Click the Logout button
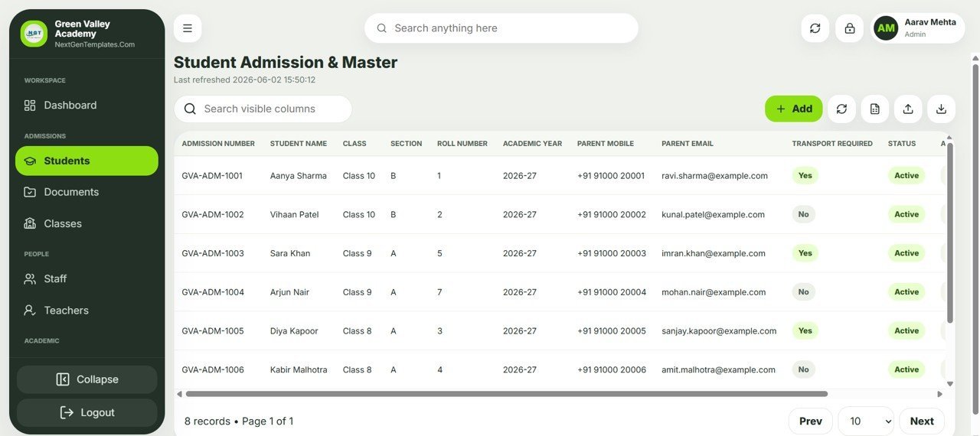The width and height of the screenshot is (980, 436). [87, 413]
